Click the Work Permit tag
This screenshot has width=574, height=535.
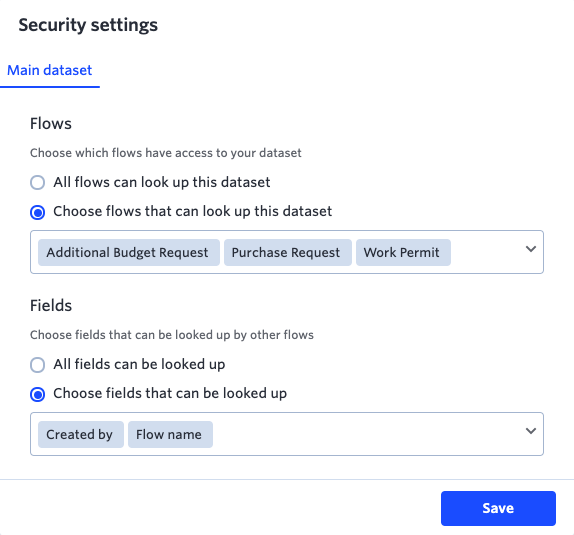403,252
